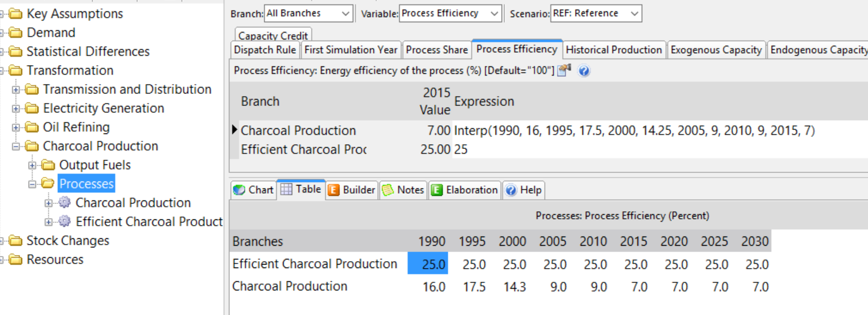The height and width of the screenshot is (315, 868).
Task: Click the Chart tab's pie icon
Action: (x=239, y=190)
